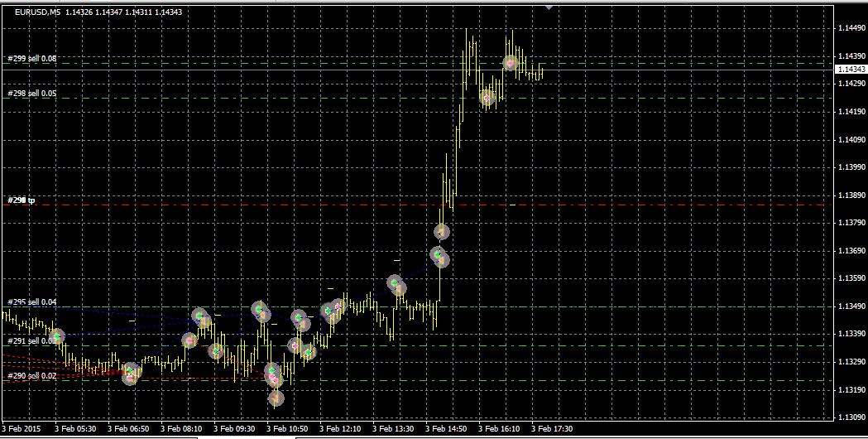The image size is (868, 439).
Task: Click the 1.14090 price axis label
Action: coord(851,140)
